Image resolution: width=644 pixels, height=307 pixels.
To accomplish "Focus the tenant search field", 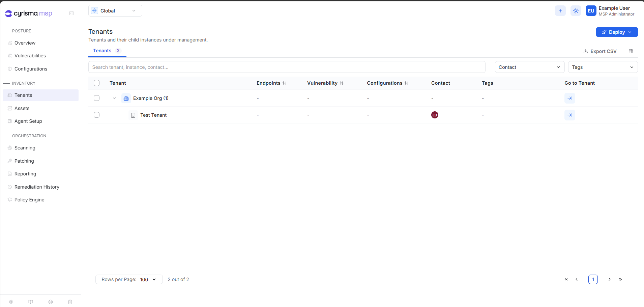I will (x=287, y=67).
